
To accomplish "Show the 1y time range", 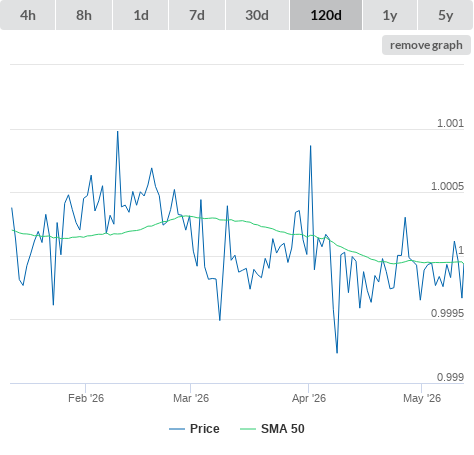I will click(x=390, y=15).
